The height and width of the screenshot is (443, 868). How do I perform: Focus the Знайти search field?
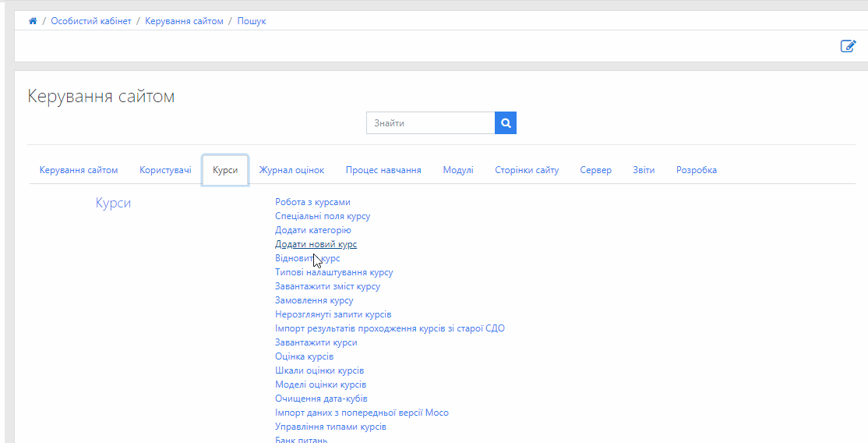point(431,123)
